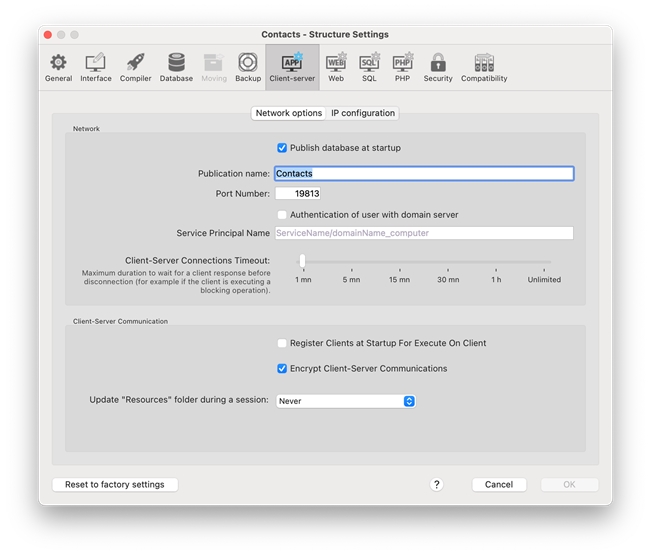Select the Interface settings icon
Viewport: 650px width, 555px height.
pos(96,63)
